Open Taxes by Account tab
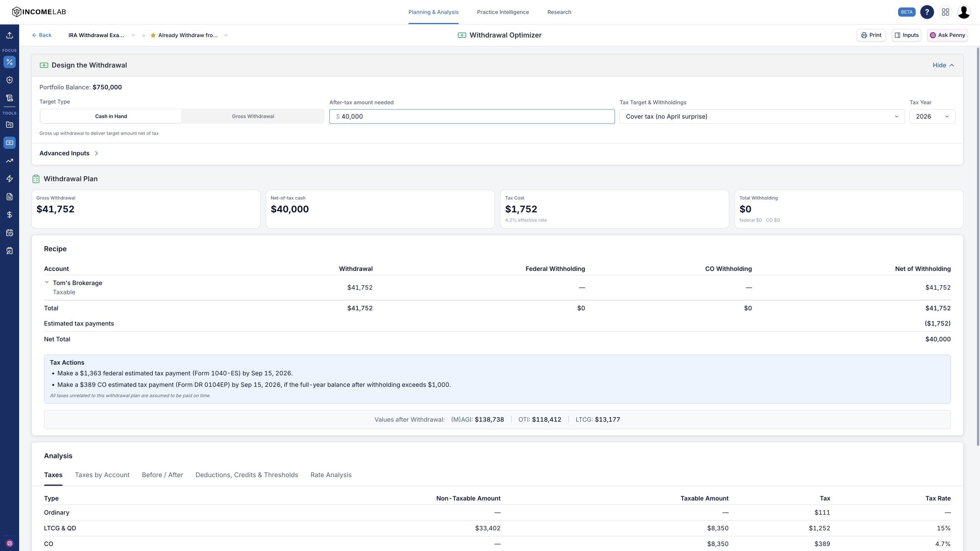Screen dimensions: 980x551 pos(102,475)
